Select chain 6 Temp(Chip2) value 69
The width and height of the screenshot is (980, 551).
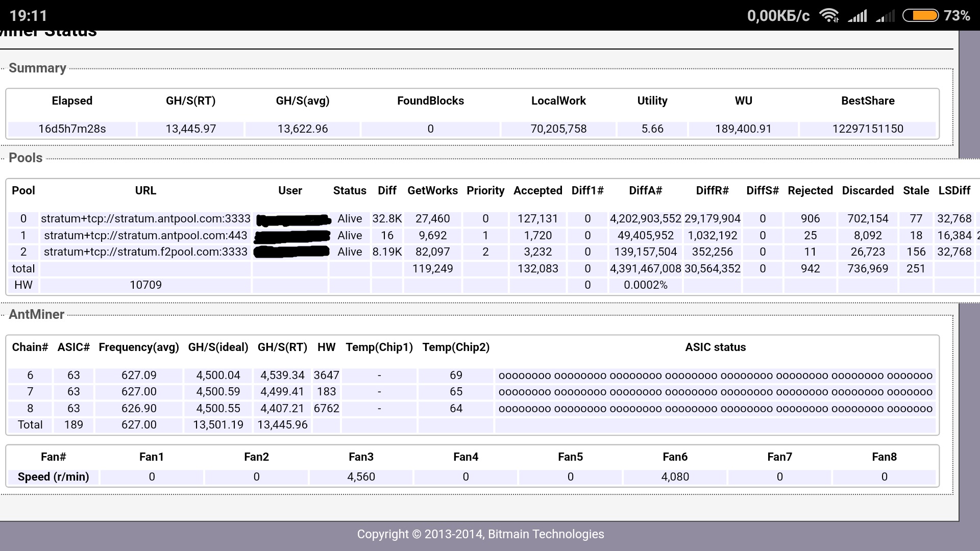pos(456,375)
